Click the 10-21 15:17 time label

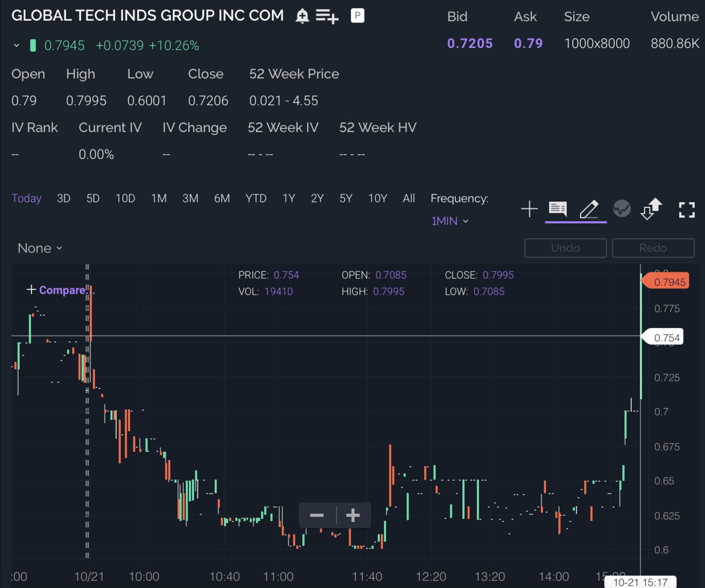coord(641,582)
